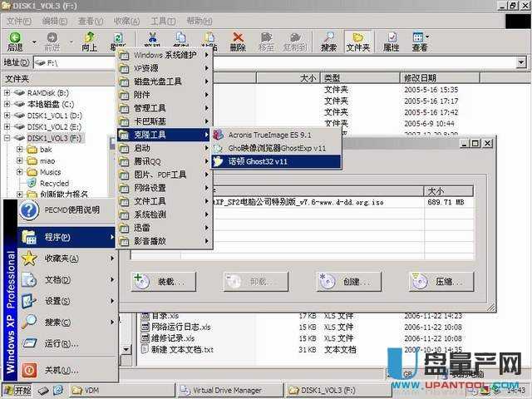This screenshot has width=532, height=399.
Task: Click 运行(R)... in start menu
Action: (x=66, y=343)
